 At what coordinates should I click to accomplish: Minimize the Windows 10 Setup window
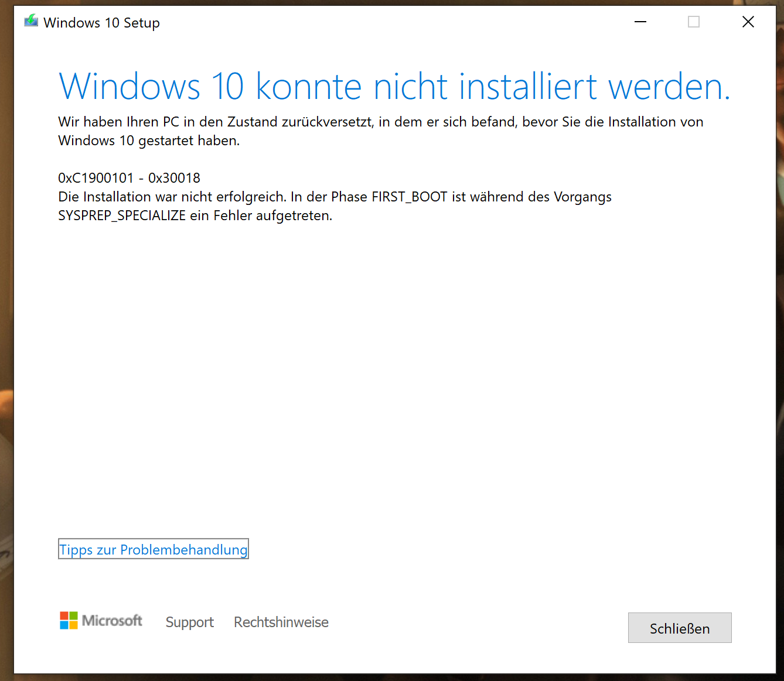pos(640,22)
